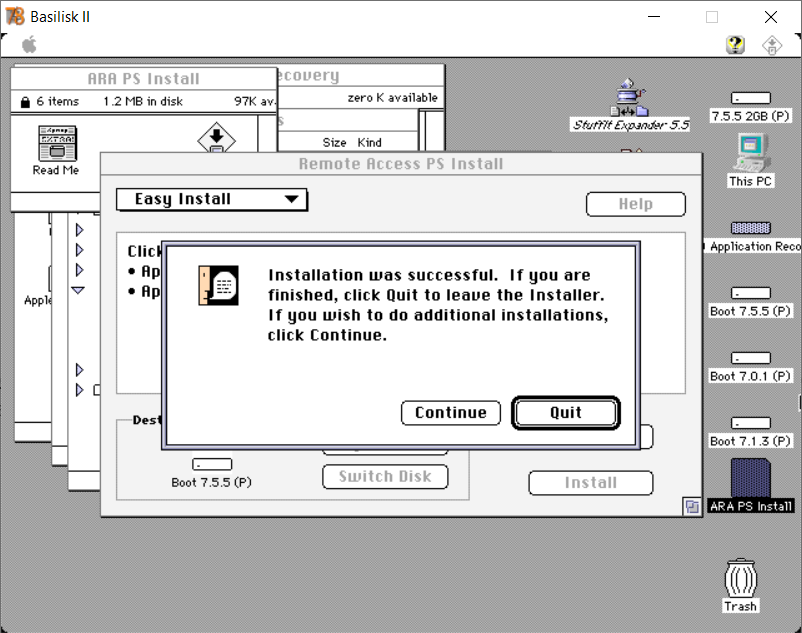Expand the topmost right-pointing disclosure triangle

tap(79, 230)
